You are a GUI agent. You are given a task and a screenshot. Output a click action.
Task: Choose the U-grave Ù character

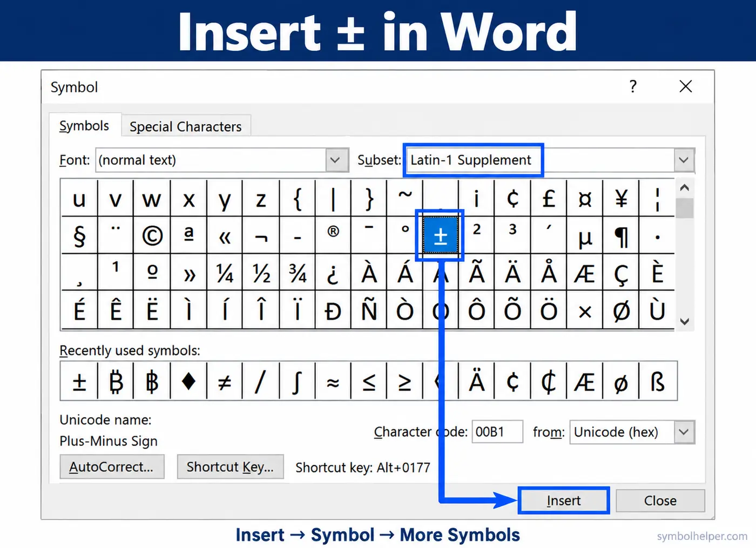point(657,310)
